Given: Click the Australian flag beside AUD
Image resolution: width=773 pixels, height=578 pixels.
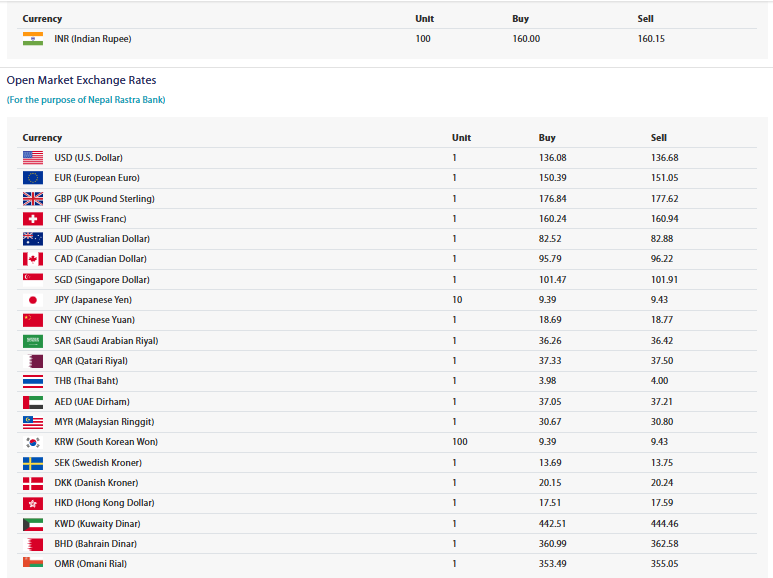Looking at the screenshot, I should (x=33, y=239).
